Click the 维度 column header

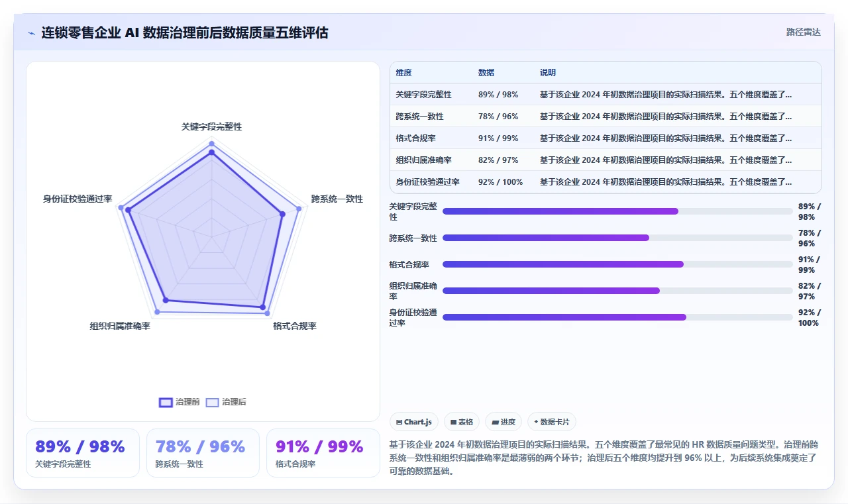click(403, 73)
